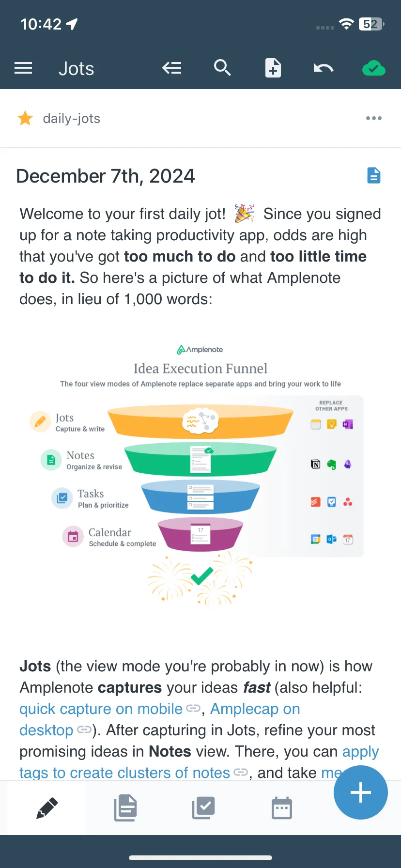Screen dimensions: 401x868
Task: Tap the December 7th, 2024 heading
Action: [x=106, y=176]
